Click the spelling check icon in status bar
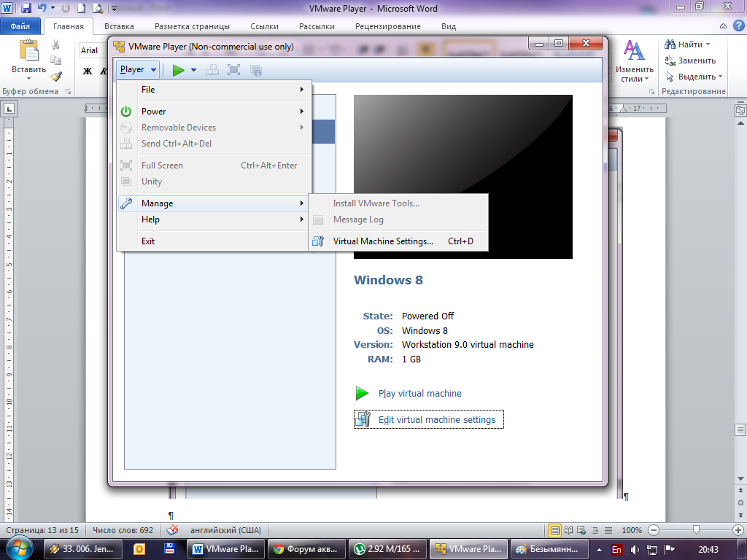The height and width of the screenshot is (560, 747). pyautogui.click(x=172, y=530)
